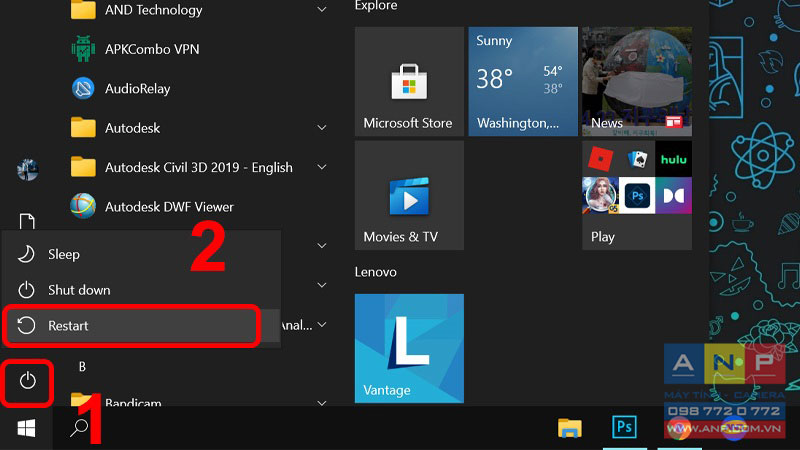
Task: Expand the Autodesk Civil 3D 2019 chevron
Action: [x=322, y=167]
